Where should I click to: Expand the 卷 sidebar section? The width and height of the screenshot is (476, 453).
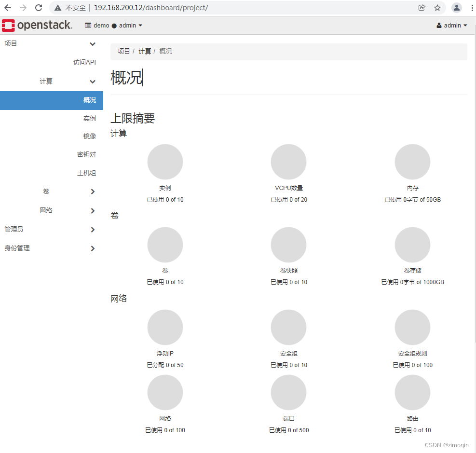point(46,191)
